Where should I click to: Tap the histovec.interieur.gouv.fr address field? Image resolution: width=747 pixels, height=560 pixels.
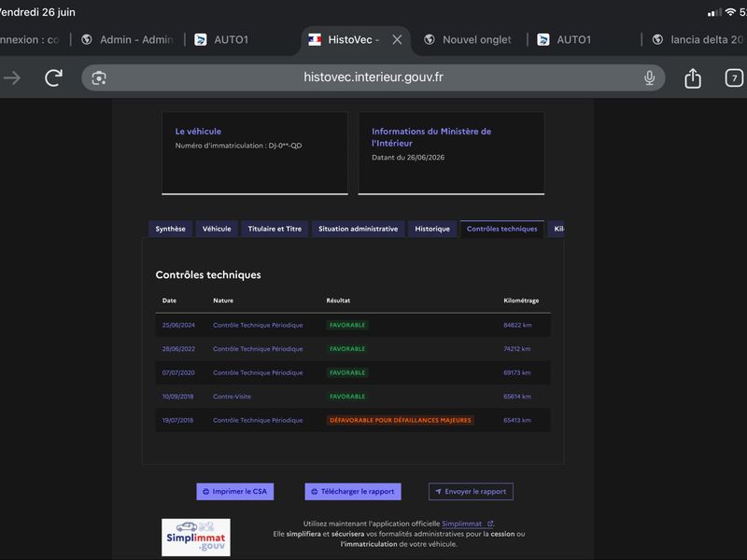click(x=373, y=77)
